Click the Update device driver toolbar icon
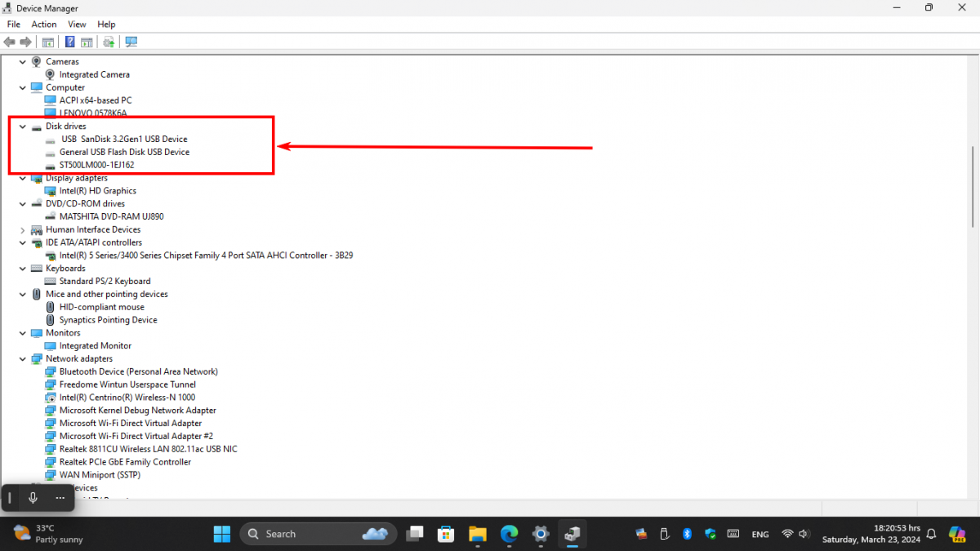This screenshot has height=551, width=980. click(x=109, y=42)
